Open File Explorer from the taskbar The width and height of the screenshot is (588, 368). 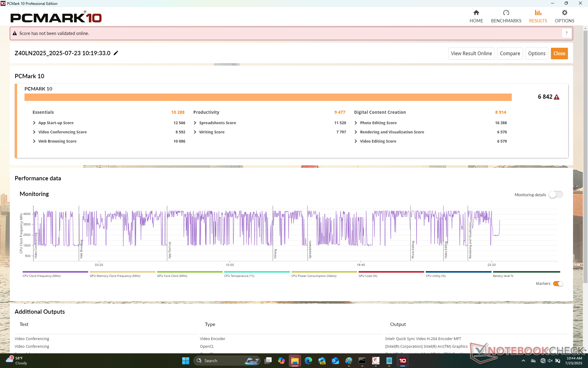295,361
